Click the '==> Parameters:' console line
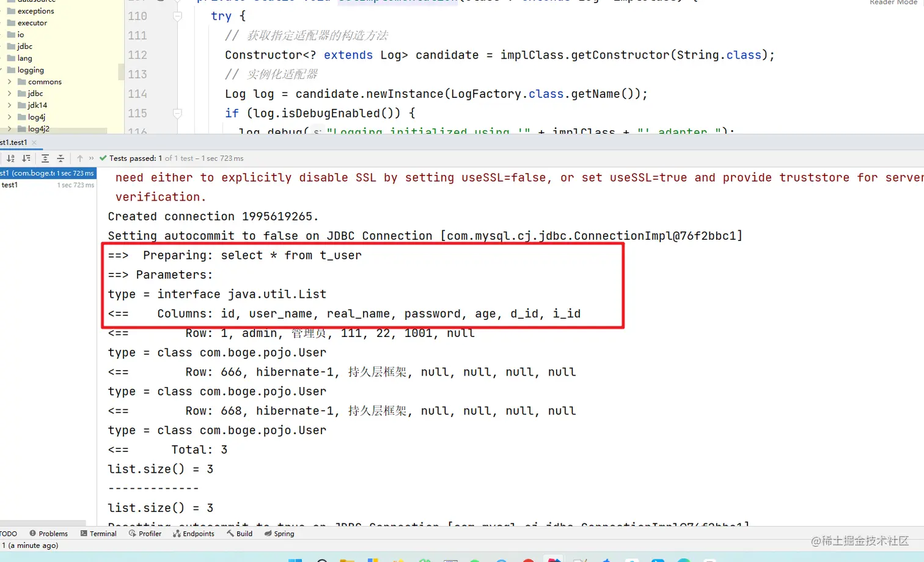Image resolution: width=924 pixels, height=562 pixels. coord(161,275)
